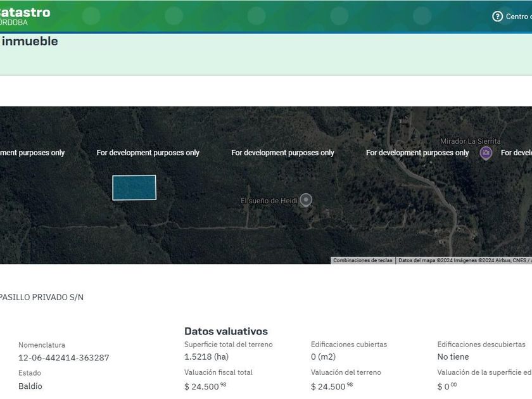This screenshot has height=399, width=532.
Task: Select the amount under Valuación del terreno
Action: [x=332, y=386]
